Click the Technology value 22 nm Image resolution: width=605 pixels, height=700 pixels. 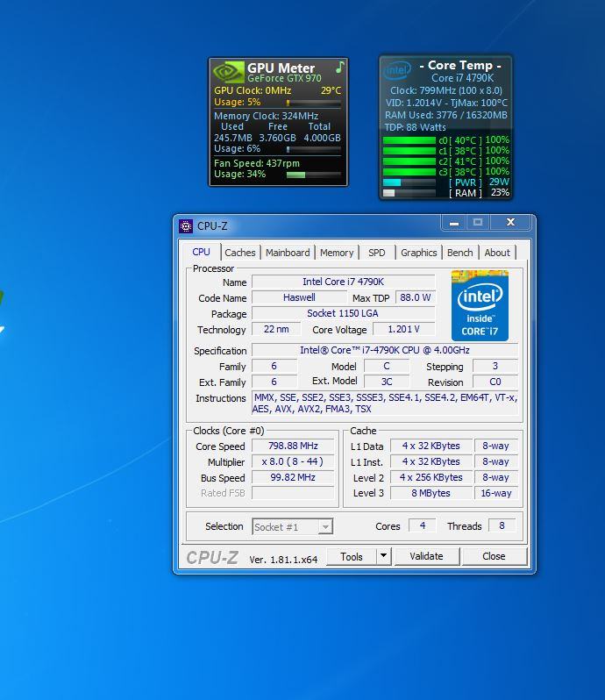276,329
